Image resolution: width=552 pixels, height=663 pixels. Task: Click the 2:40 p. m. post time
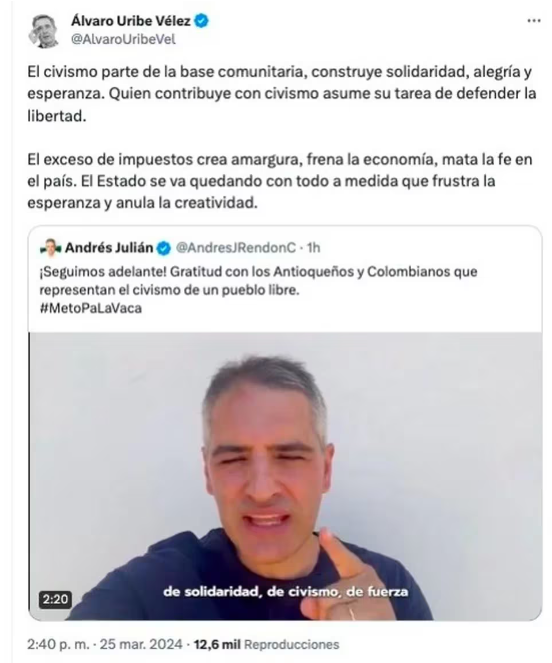point(58,644)
